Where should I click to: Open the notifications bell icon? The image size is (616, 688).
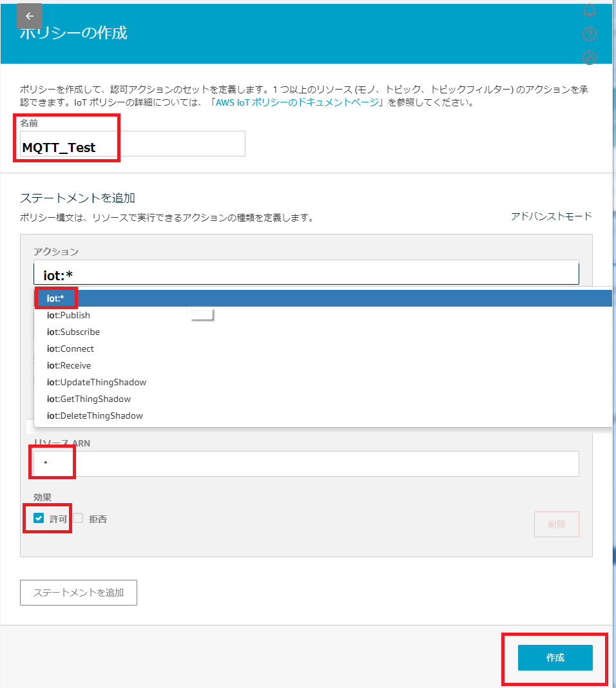[x=589, y=10]
